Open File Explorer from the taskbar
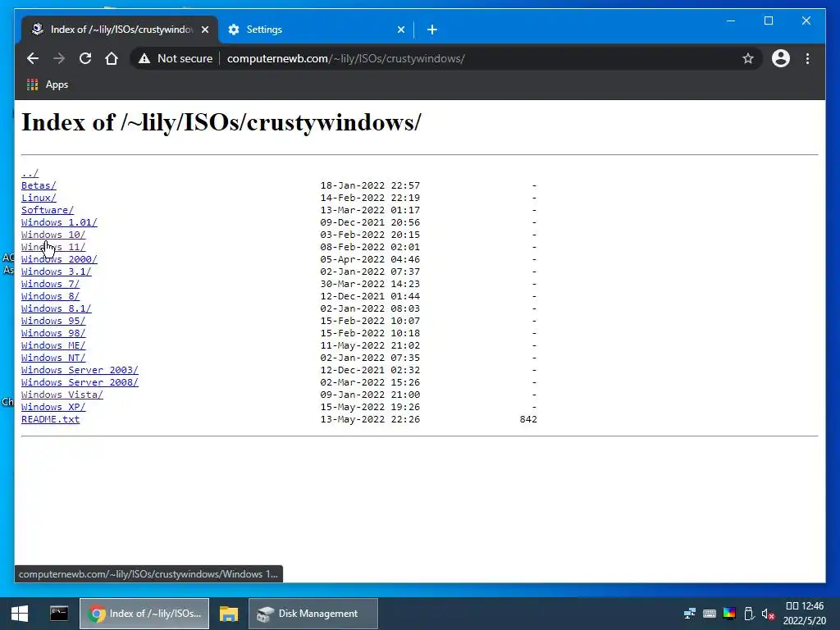The height and width of the screenshot is (630, 840). coord(229,614)
